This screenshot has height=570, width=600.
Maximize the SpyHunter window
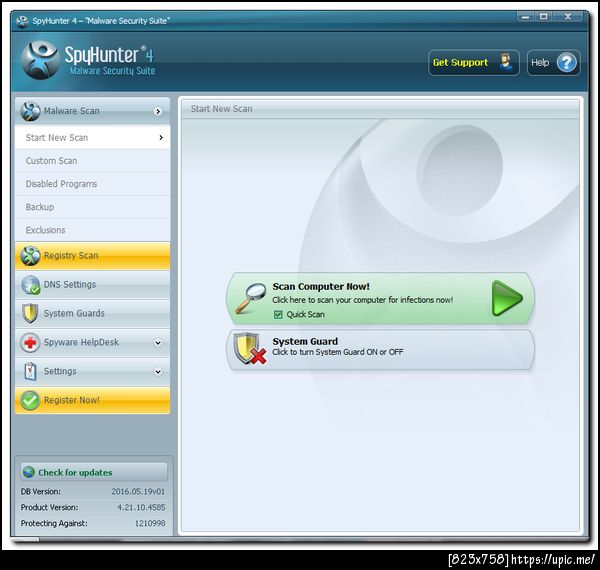pos(544,17)
